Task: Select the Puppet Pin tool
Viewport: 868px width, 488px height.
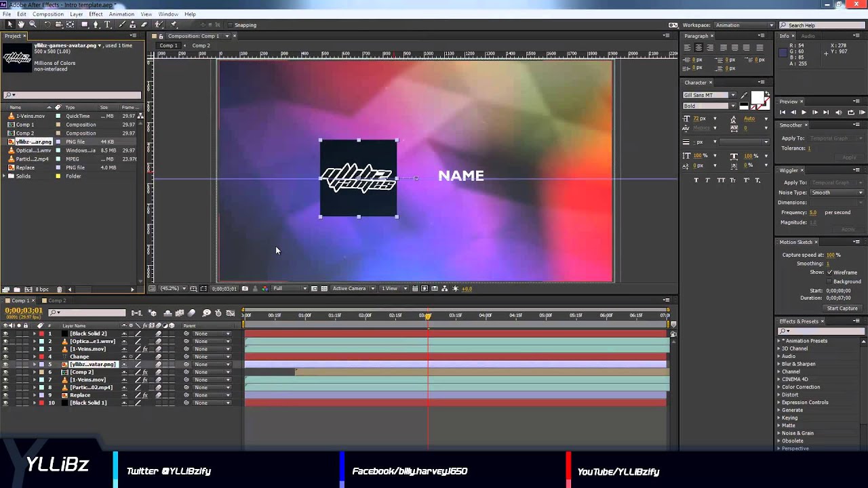Action: (x=174, y=24)
